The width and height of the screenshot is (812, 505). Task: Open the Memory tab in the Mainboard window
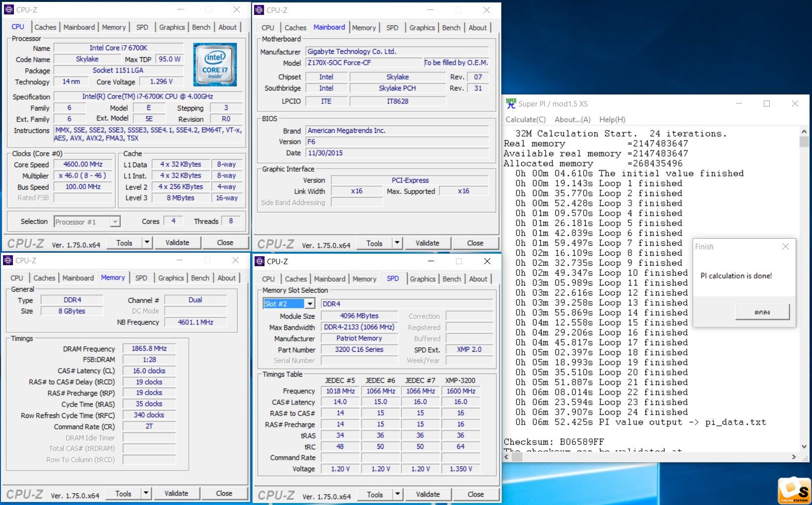pyautogui.click(x=364, y=28)
